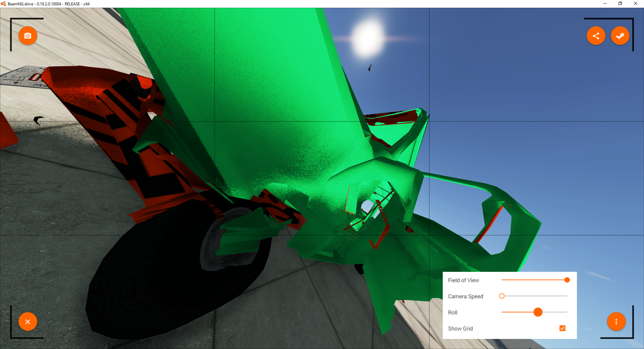
Task: Close photo mode with the X button
Action: 28,321
